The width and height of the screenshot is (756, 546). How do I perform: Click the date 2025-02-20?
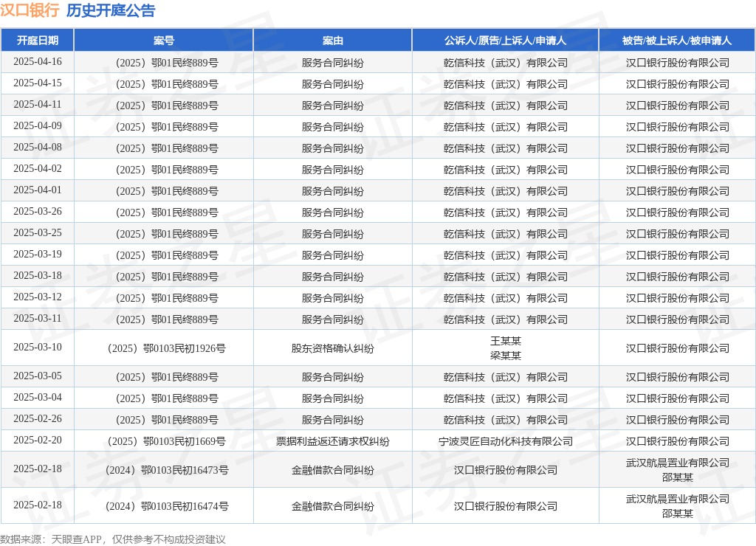pos(38,440)
